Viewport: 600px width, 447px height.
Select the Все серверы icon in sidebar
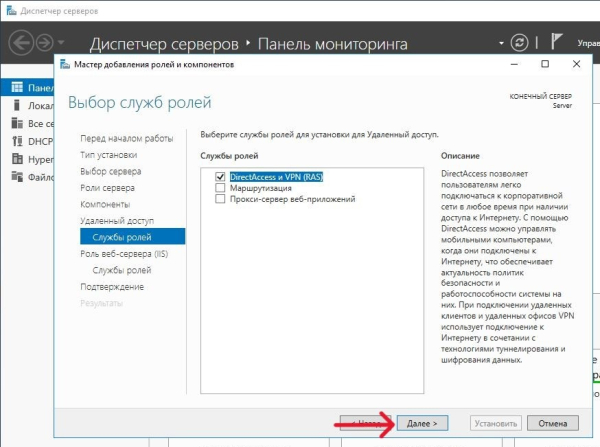[17, 123]
